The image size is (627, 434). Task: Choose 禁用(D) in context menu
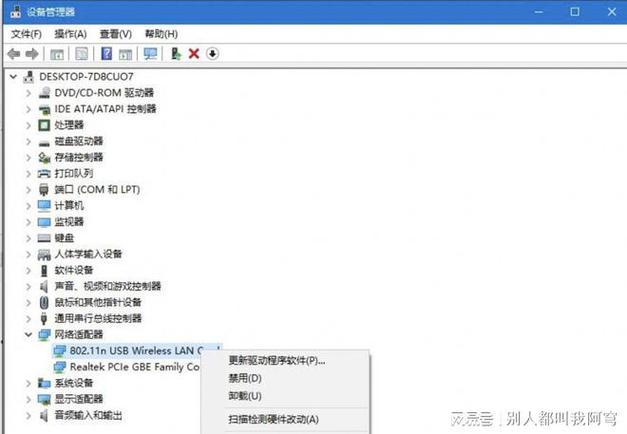pyautogui.click(x=245, y=378)
